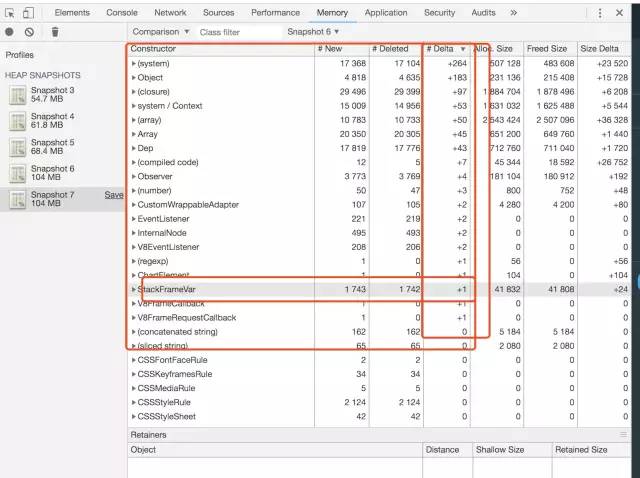Switch to the Application tab
Image resolution: width=640 pixels, height=478 pixels.
coord(386,13)
